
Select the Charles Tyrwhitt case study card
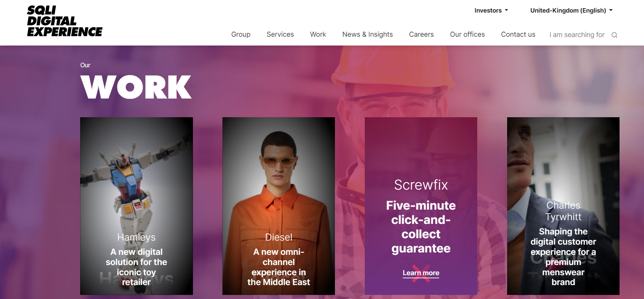[563, 206]
